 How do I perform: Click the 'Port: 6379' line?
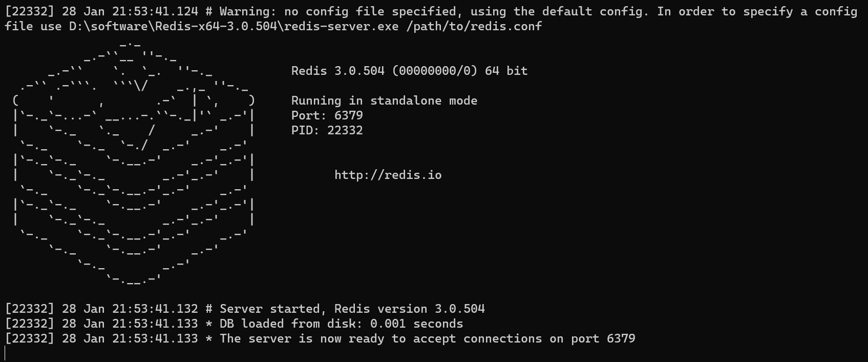[327, 115]
